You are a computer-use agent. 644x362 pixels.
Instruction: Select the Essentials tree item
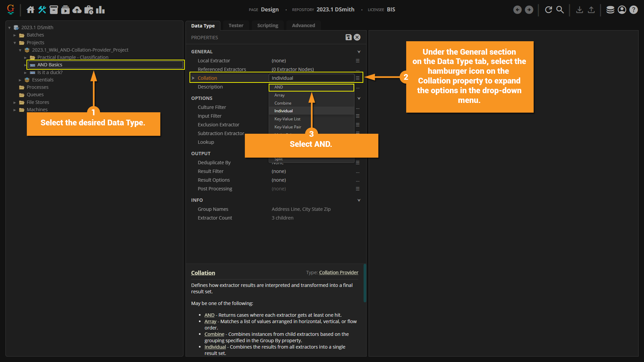coord(43,80)
